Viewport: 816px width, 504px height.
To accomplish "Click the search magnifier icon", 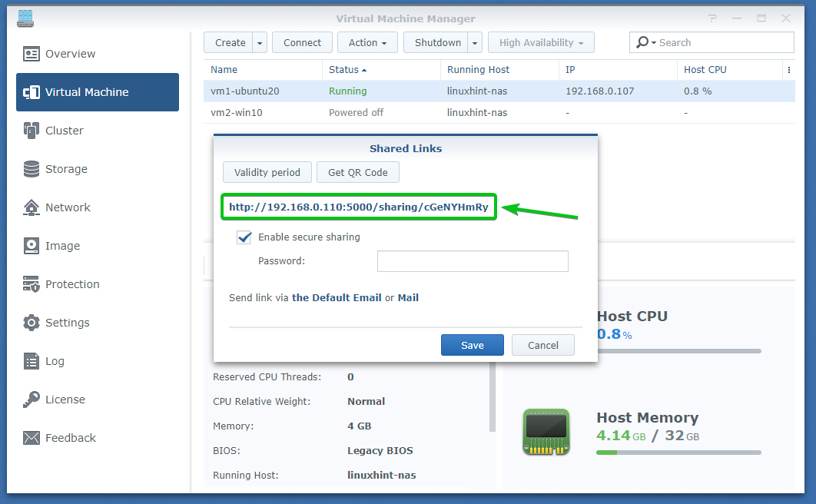I will pyautogui.click(x=642, y=42).
